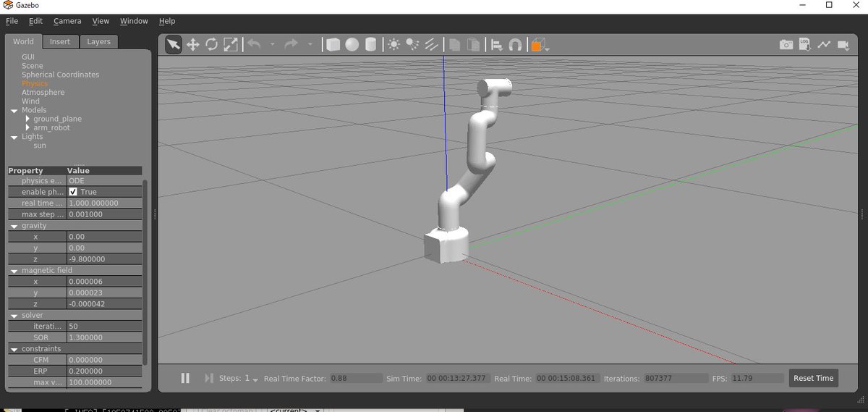Viewport: 868px width, 412px height.
Task: Open the Steps count dropdown
Action: 255,379
